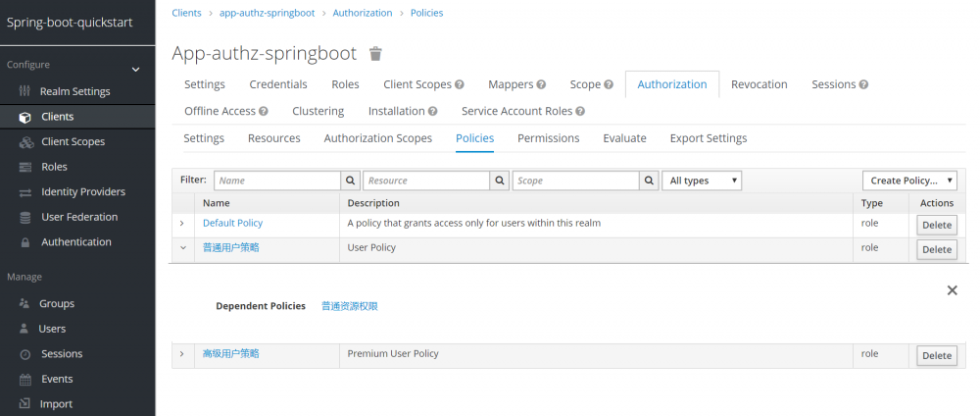Open the Service Account Roles tab
Image resolution: width=980 pixels, height=416 pixels.
[x=516, y=111]
